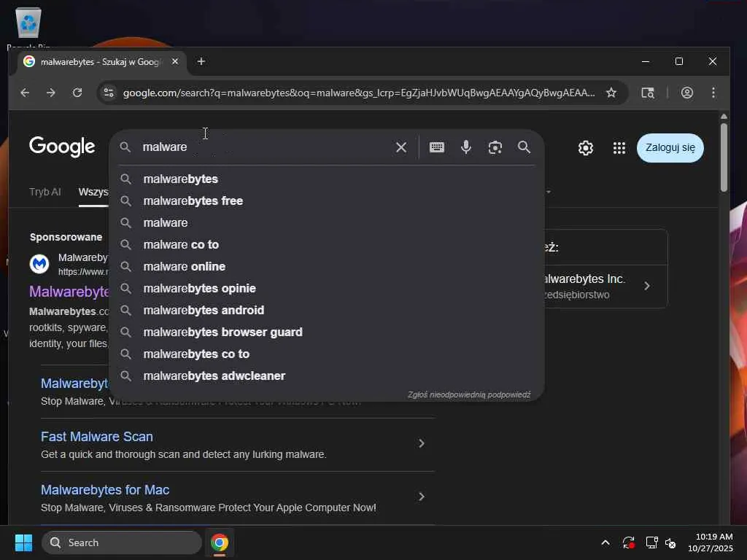
Task: Go back to the previous page
Action: pos(25,93)
